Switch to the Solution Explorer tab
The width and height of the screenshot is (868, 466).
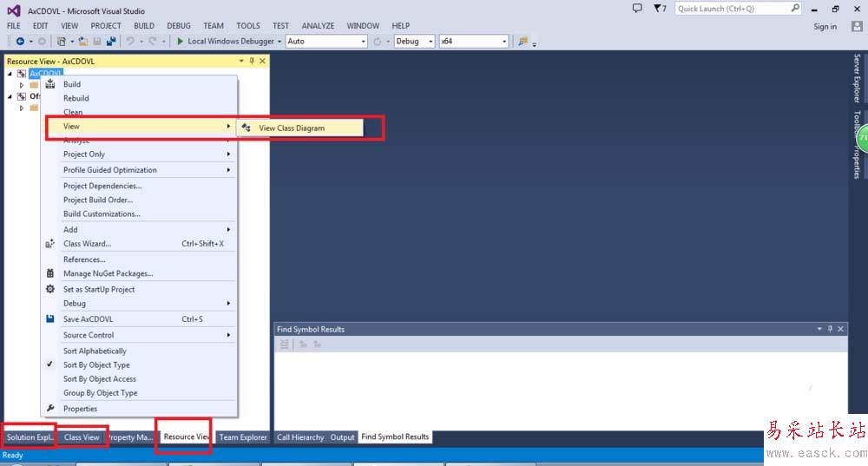click(30, 437)
